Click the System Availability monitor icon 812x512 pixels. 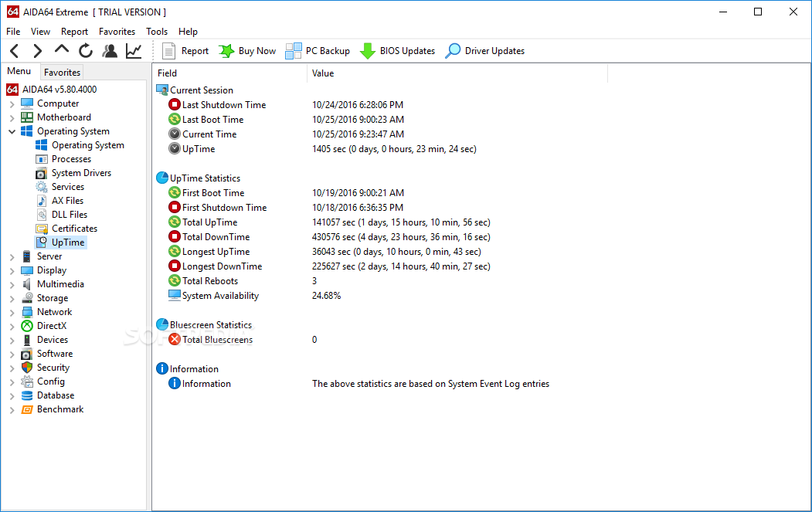pyautogui.click(x=175, y=296)
